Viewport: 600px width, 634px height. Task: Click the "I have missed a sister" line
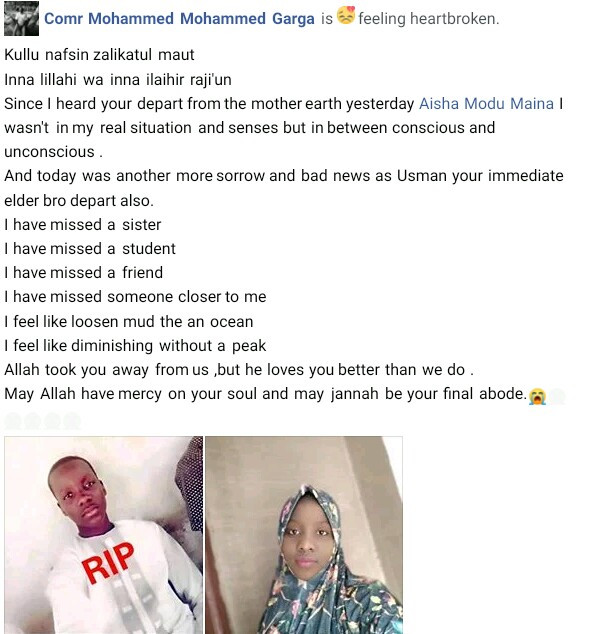[x=82, y=224]
